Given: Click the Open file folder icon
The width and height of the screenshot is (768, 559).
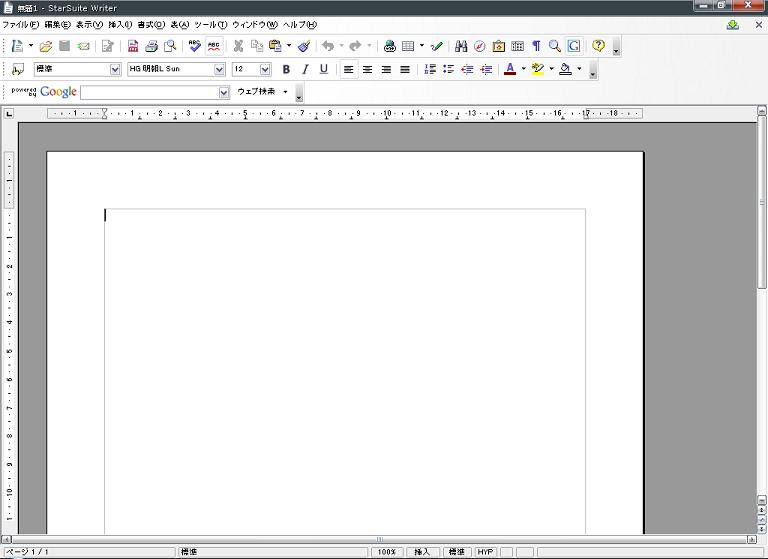Looking at the screenshot, I should point(46,46).
